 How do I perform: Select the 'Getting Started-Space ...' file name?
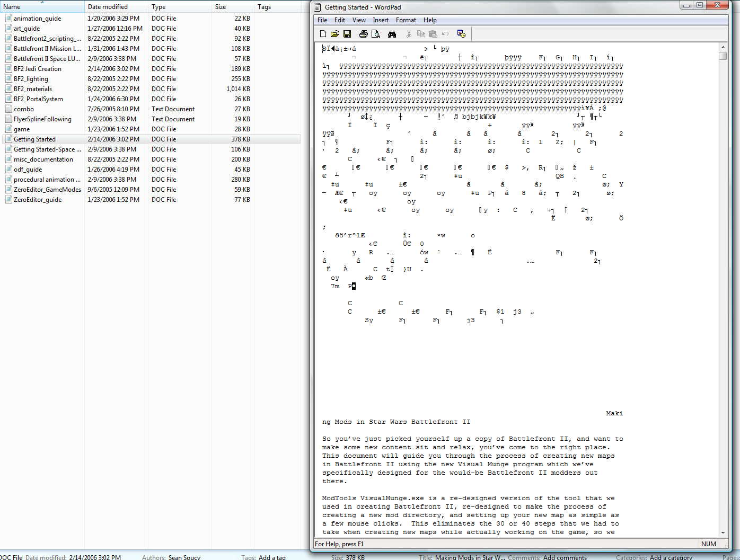point(47,149)
